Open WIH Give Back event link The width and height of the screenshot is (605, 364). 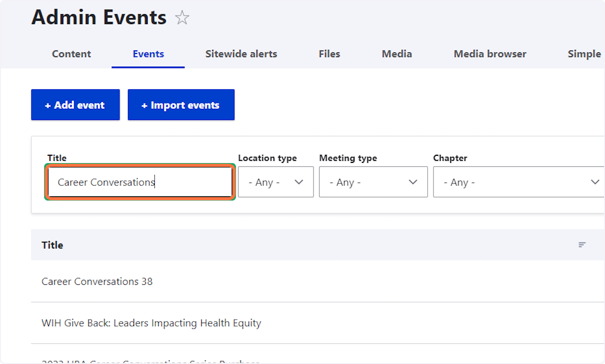click(x=151, y=323)
